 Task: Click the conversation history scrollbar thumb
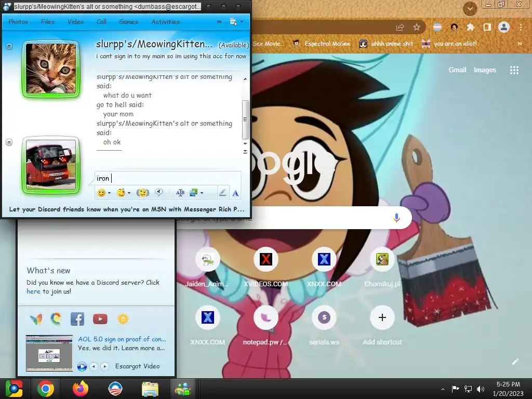point(245,120)
